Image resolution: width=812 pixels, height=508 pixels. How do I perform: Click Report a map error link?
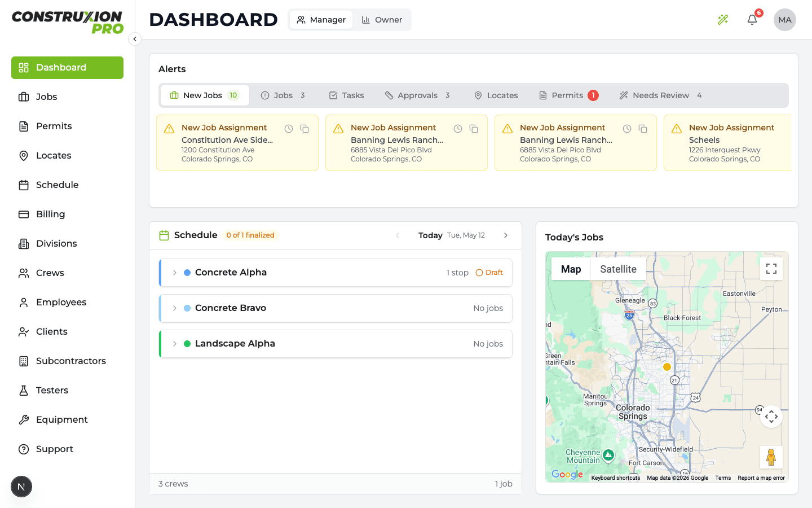(761, 478)
